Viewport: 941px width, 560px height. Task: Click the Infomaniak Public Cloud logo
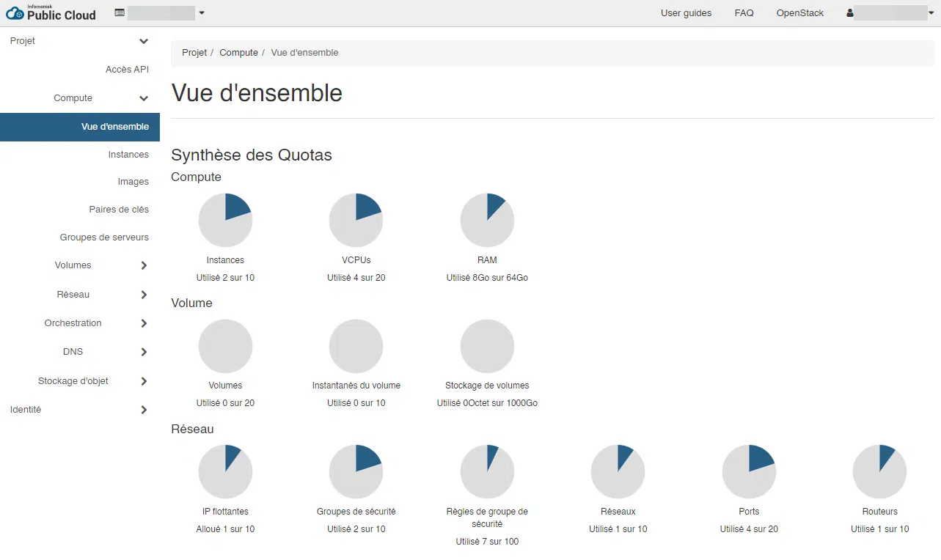51,12
